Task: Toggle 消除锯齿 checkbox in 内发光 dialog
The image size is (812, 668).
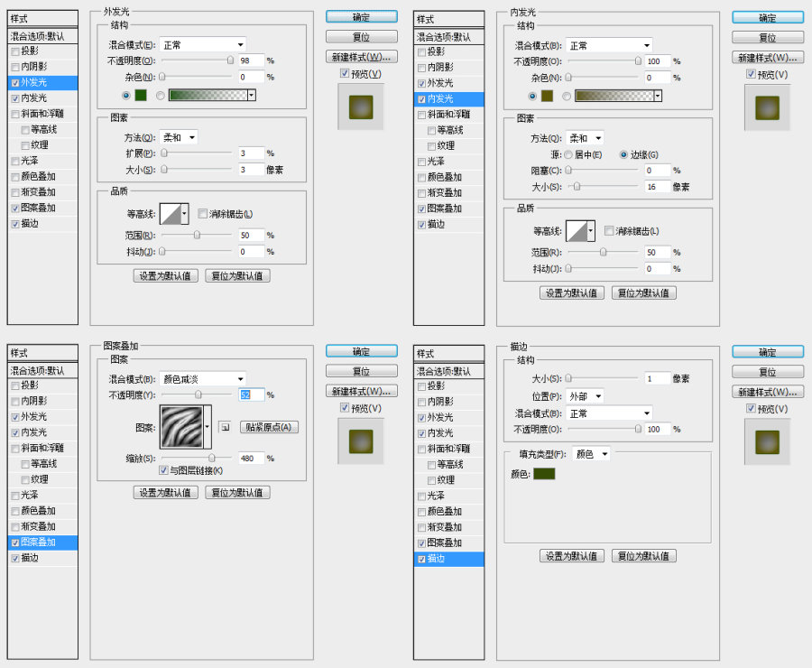Action: tap(610, 230)
